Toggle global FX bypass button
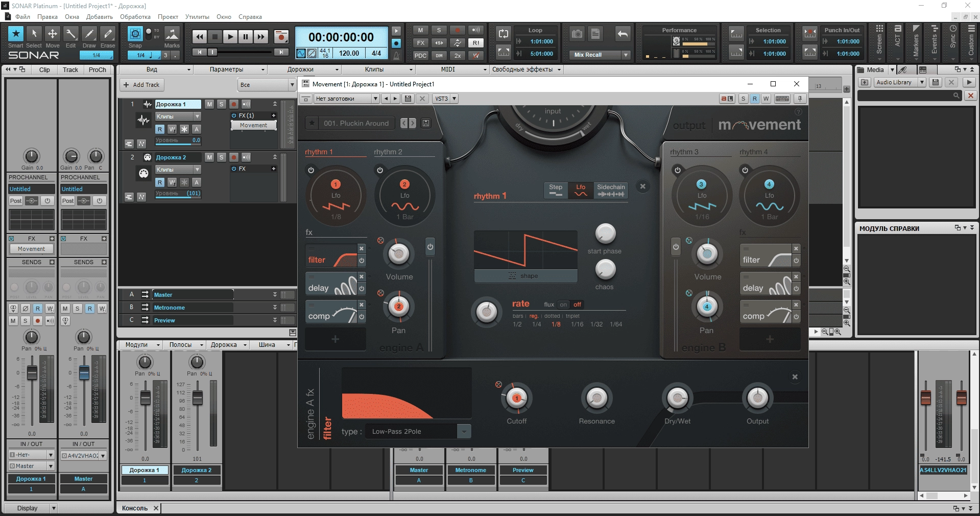Viewport: 980px width, 516px height. coord(420,43)
